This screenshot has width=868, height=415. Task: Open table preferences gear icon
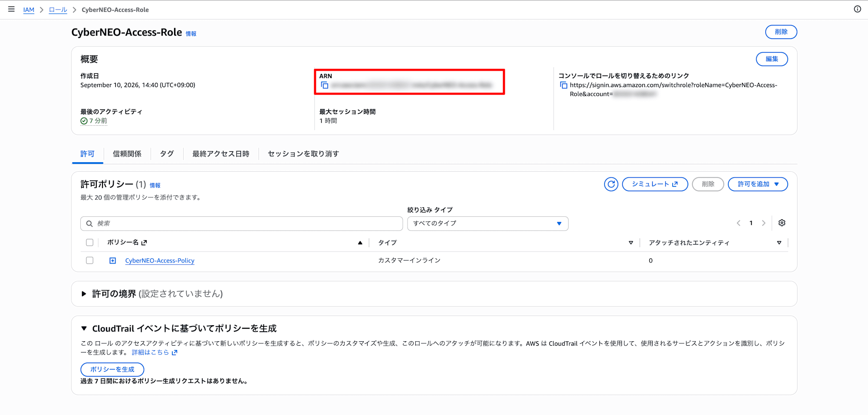782,223
